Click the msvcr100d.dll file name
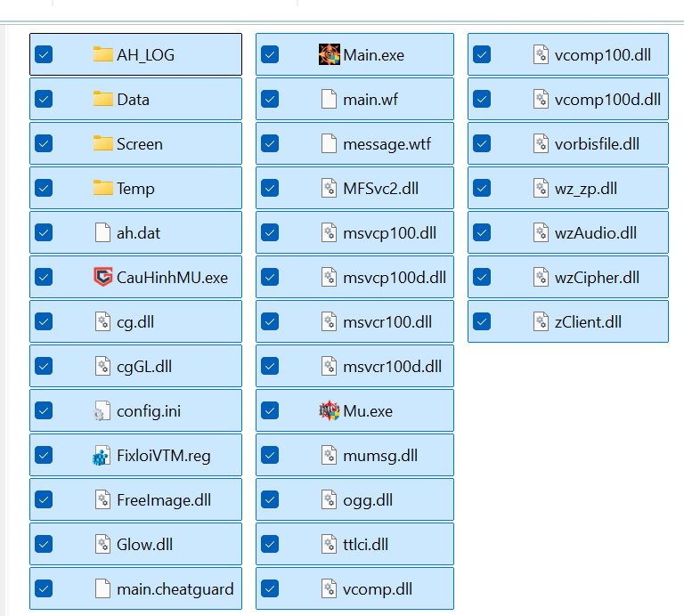Image resolution: width=684 pixels, height=616 pixels. click(392, 367)
